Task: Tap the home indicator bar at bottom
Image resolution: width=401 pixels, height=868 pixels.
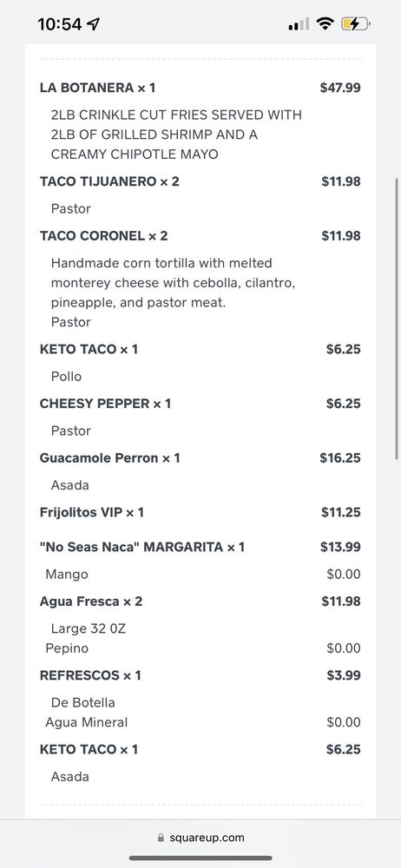Action: pos(200,858)
